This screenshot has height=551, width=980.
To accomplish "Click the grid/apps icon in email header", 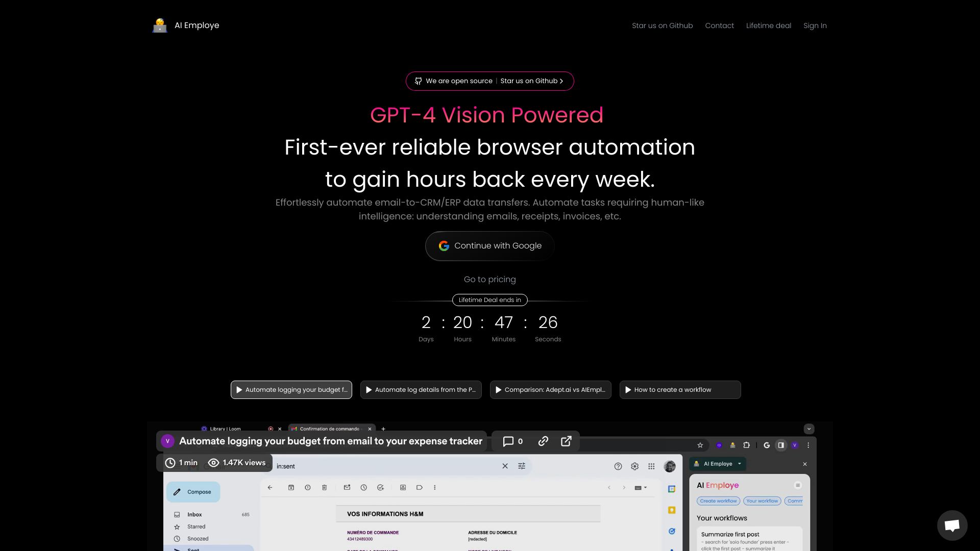I will (651, 466).
